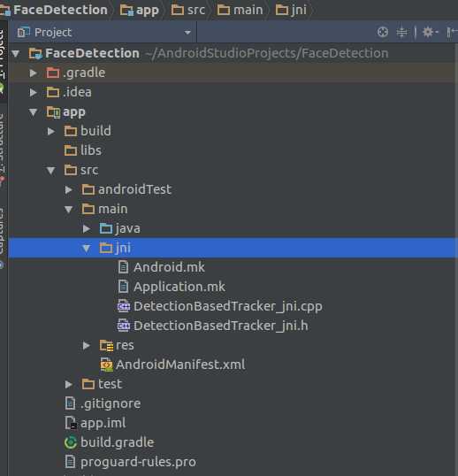Viewport: 458px width, 476px height.
Task: Click the test folder icon
Action: click(88, 384)
